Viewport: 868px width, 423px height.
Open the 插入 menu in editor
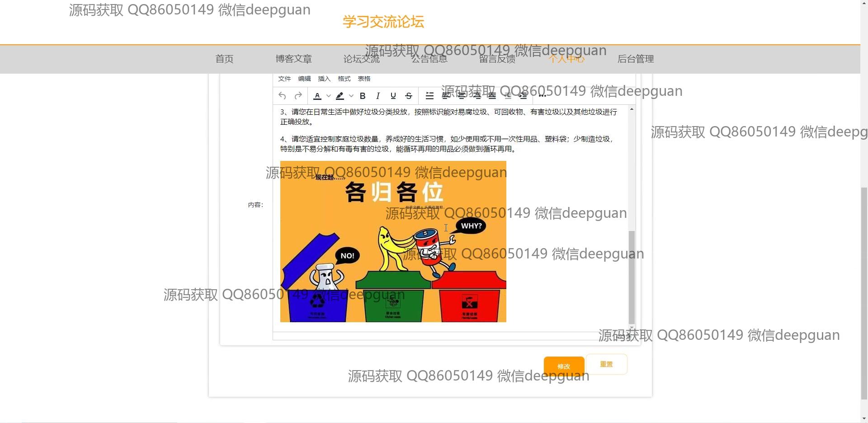(324, 79)
